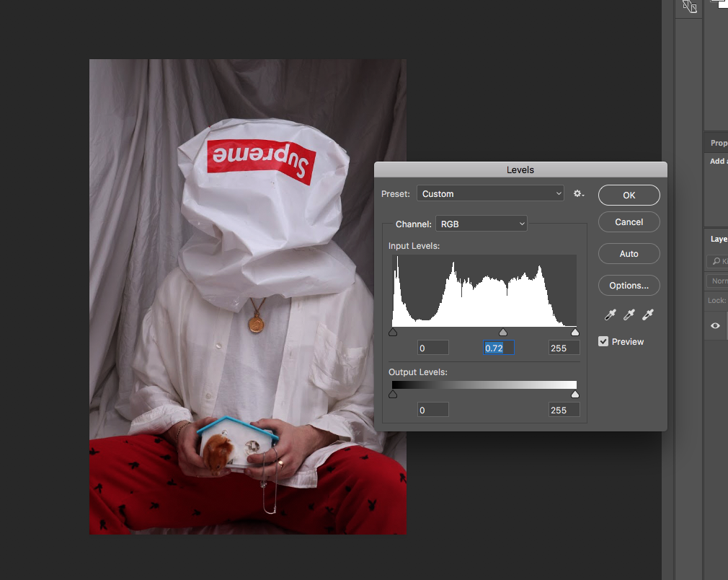Click the 'Input Levels:' label
The width and height of the screenshot is (728, 580).
click(414, 246)
